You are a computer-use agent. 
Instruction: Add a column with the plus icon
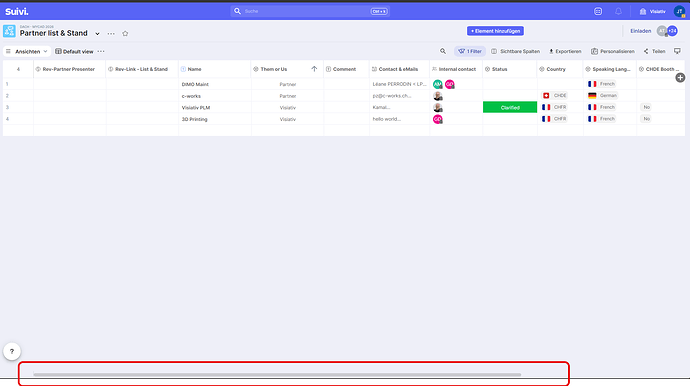680,77
